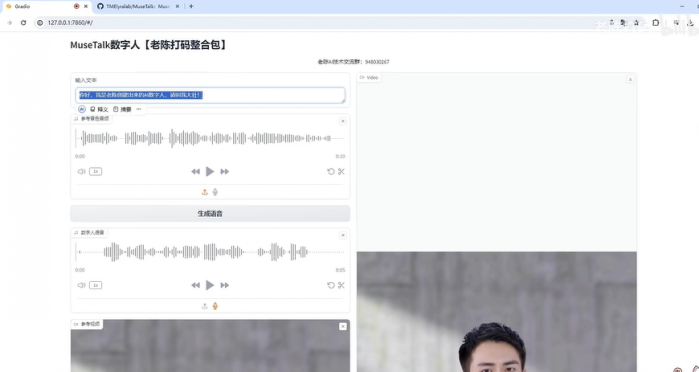Screen dimensions: 699x372
Task: Close the Gradio browser tab
Action: [86, 7]
